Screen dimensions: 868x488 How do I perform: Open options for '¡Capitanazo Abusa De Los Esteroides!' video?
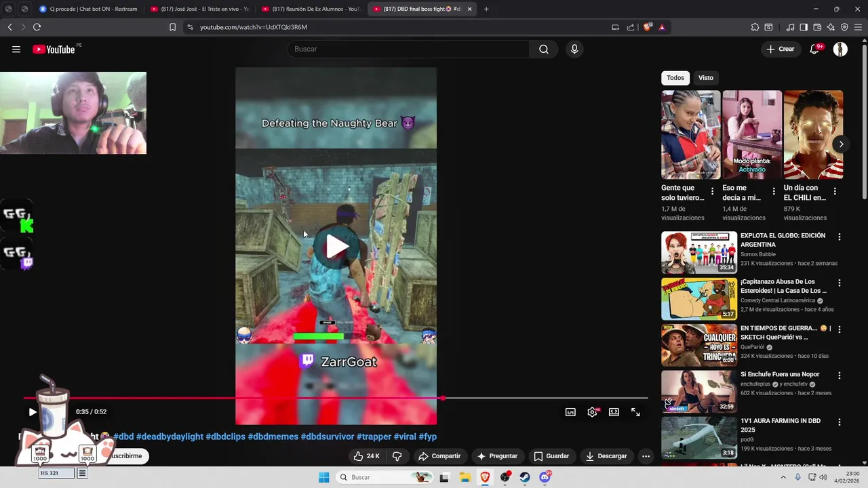(840, 283)
